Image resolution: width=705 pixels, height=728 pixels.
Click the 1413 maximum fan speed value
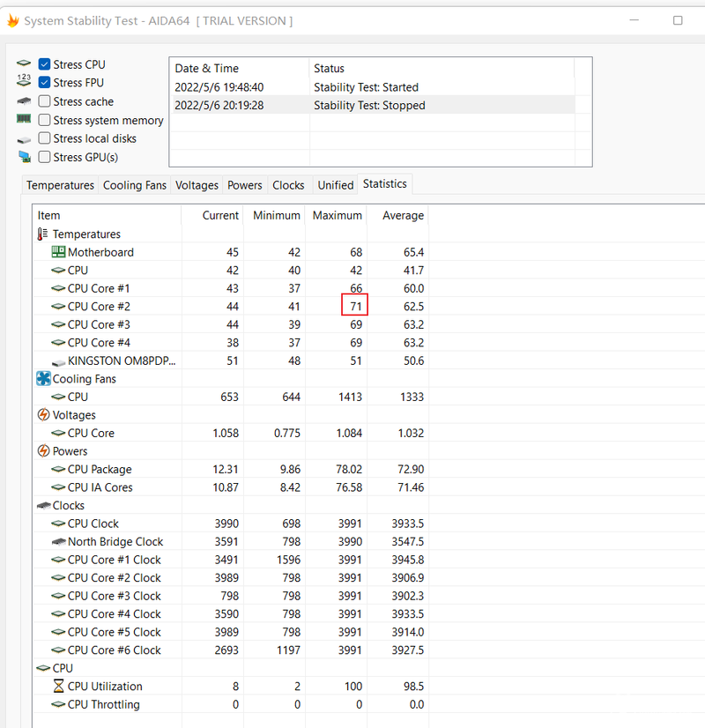(x=350, y=397)
